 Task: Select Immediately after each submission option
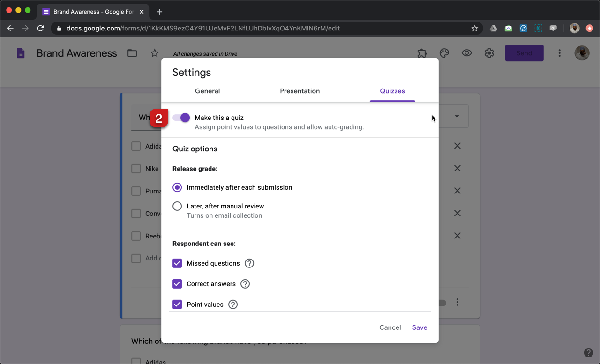point(177,187)
